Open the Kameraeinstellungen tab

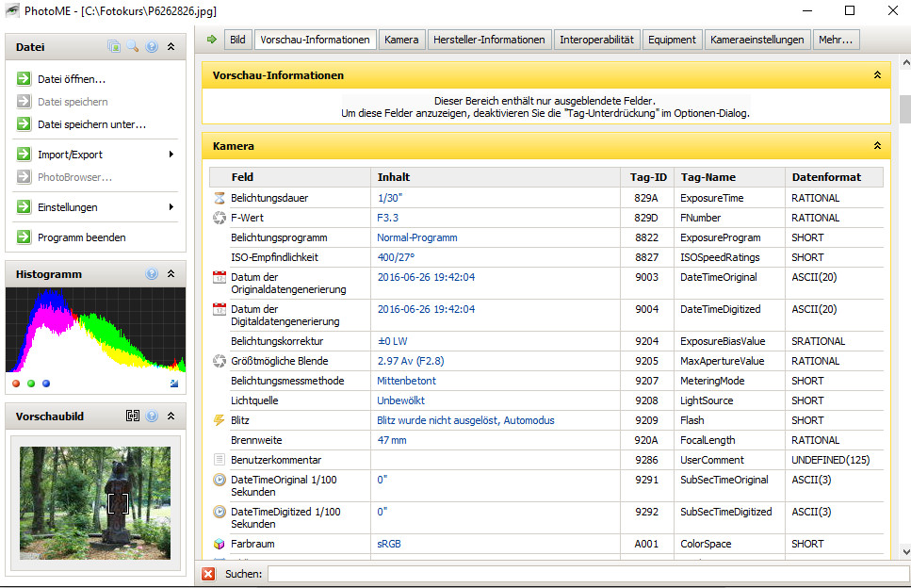click(757, 40)
